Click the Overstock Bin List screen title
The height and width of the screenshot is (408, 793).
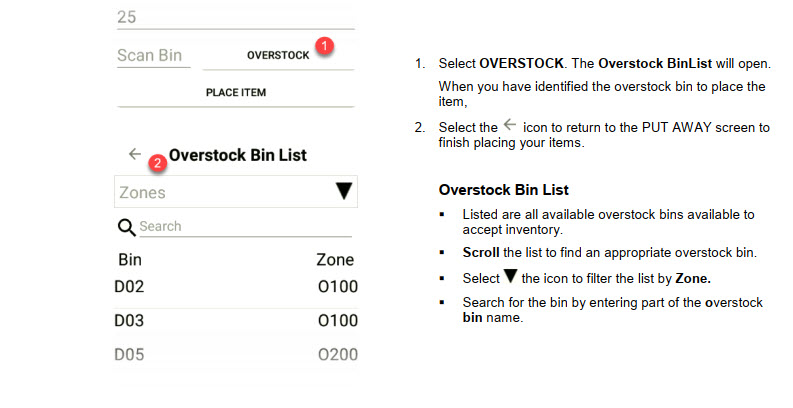pyautogui.click(x=237, y=155)
